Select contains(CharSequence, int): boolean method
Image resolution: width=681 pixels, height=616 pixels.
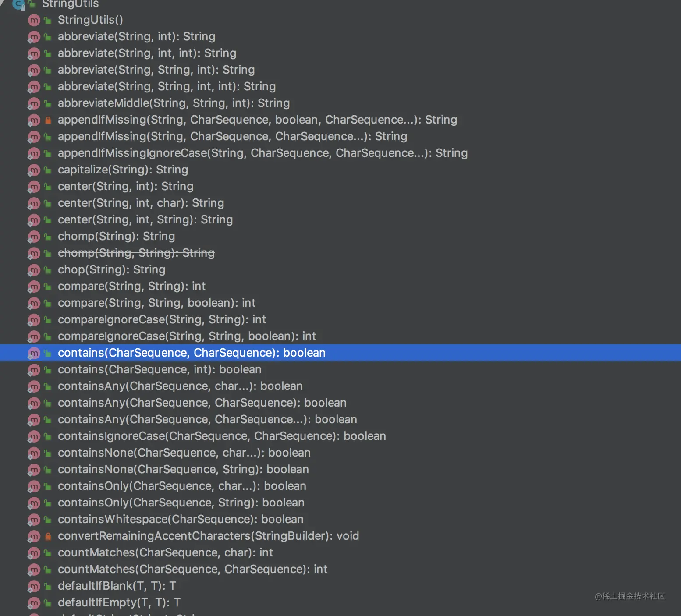click(x=160, y=369)
